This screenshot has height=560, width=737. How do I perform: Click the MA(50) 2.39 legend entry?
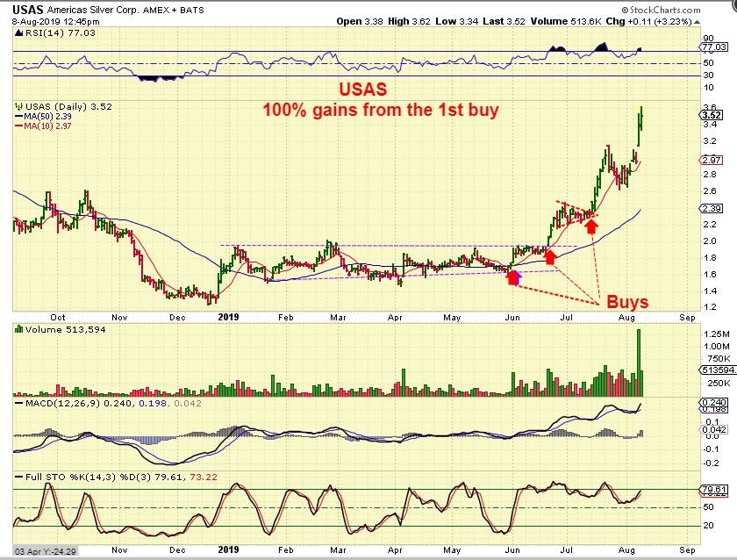[43, 117]
